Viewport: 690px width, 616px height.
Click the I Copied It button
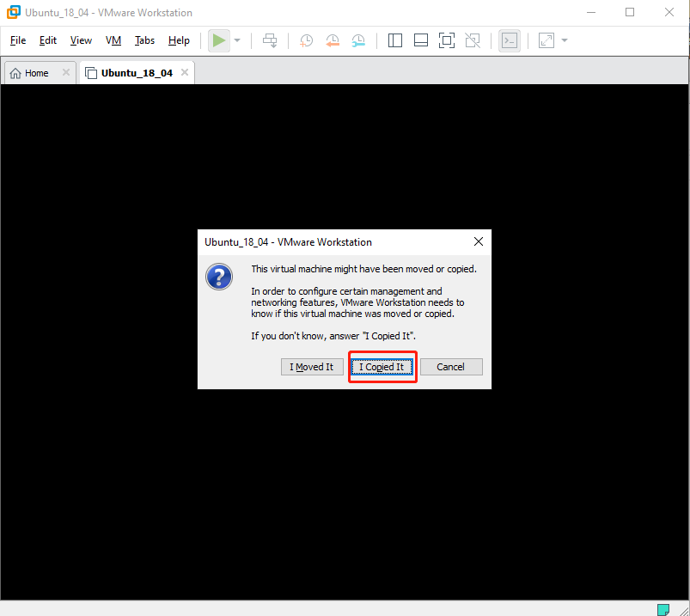click(382, 367)
